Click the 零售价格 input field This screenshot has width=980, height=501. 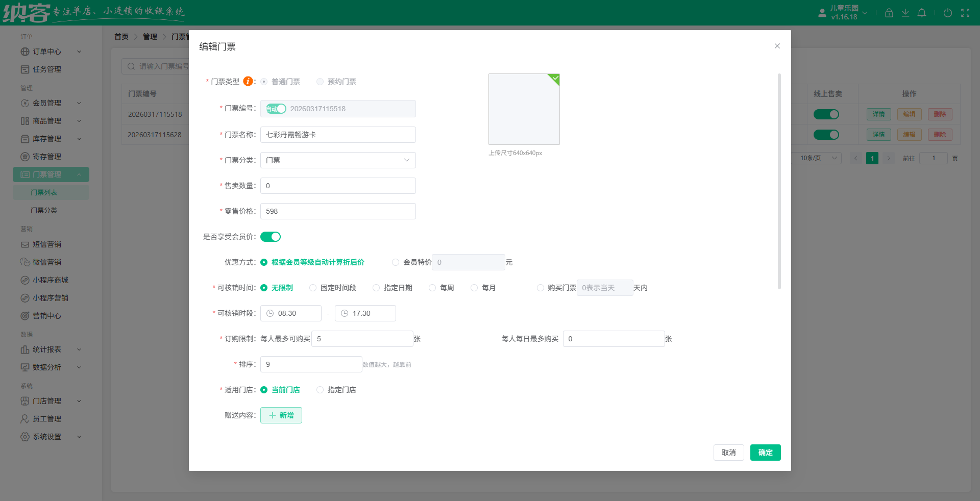tap(338, 211)
